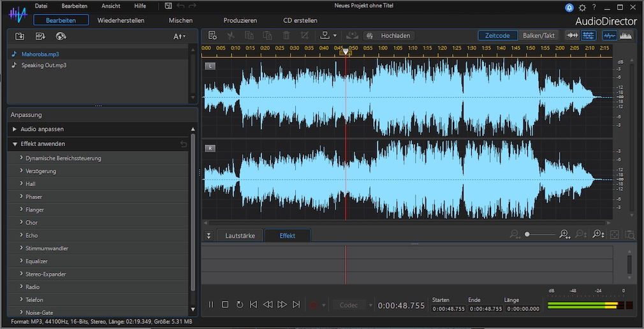Screen dimensions: 644x329
Task: Switch to the CD erstellen tab
Action: [300, 20]
